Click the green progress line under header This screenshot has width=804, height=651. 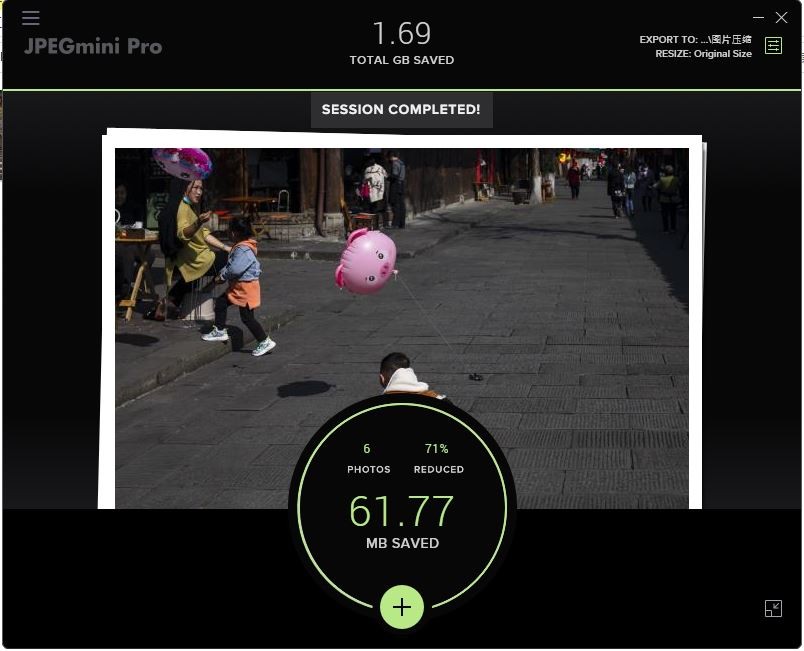coord(401,90)
